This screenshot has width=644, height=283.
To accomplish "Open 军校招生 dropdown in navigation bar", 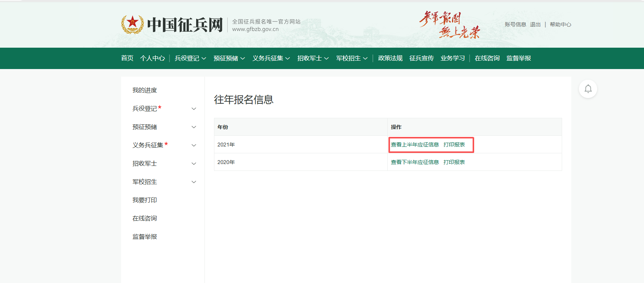I will tap(352, 58).
